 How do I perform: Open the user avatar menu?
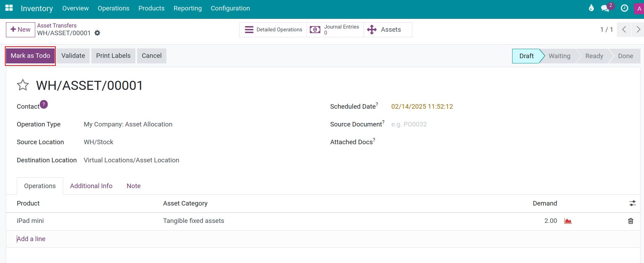639,9
